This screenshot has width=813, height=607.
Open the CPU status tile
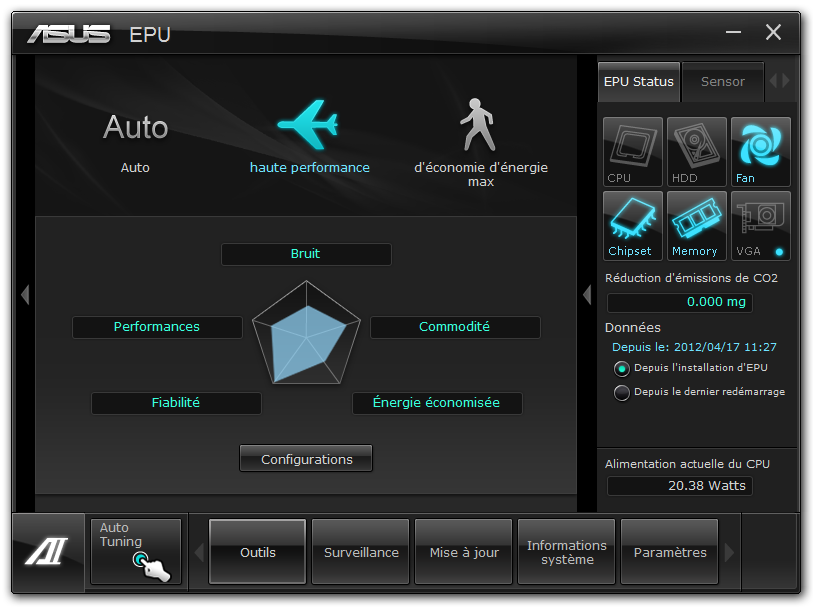point(633,151)
